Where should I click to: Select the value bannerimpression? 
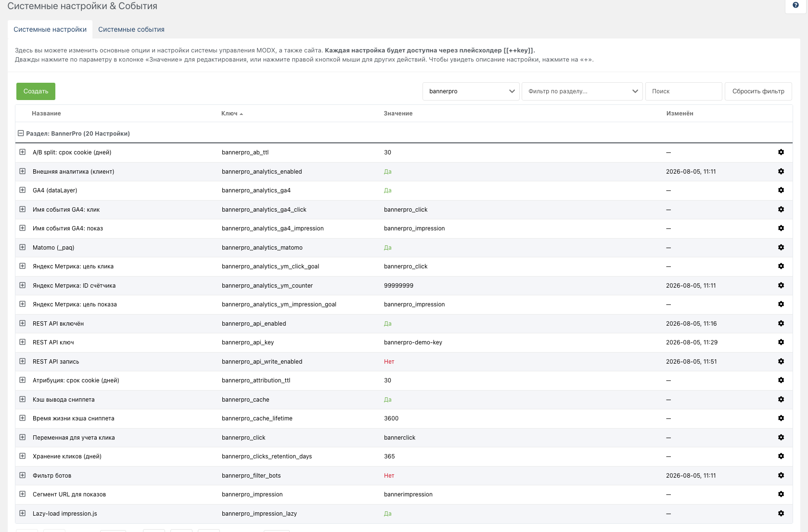408,494
